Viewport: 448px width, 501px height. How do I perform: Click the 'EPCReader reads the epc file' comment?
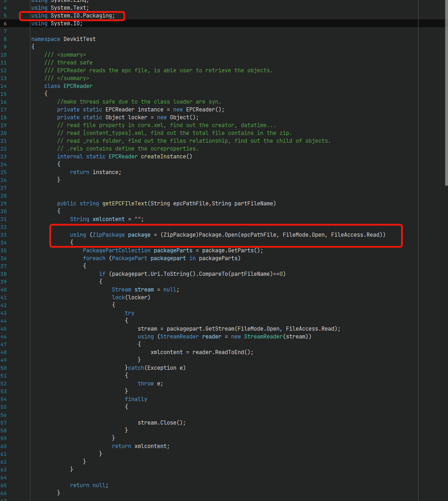158,70
